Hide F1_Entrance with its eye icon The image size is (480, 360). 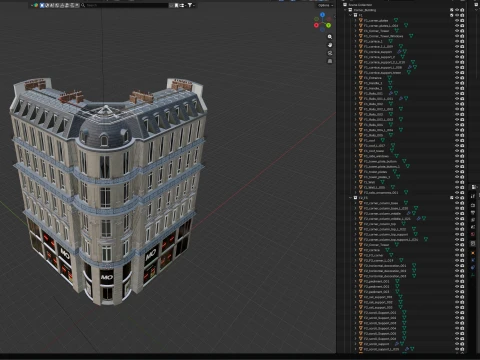pos(457,78)
